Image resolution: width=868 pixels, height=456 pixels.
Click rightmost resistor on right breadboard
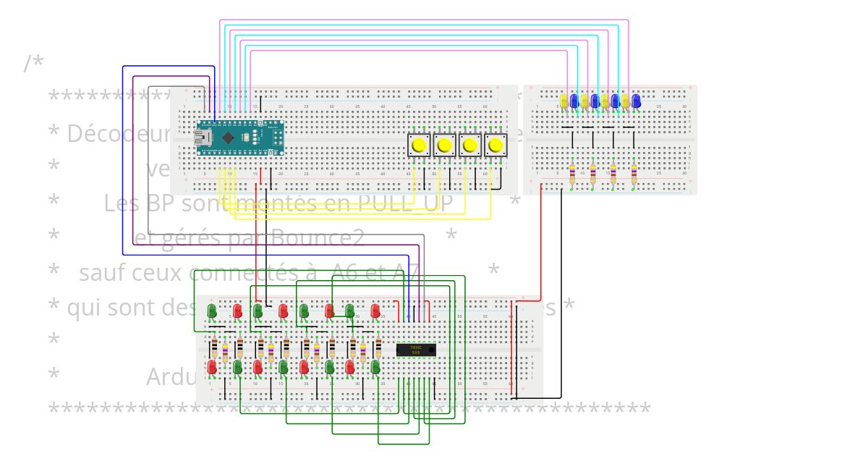634,174
